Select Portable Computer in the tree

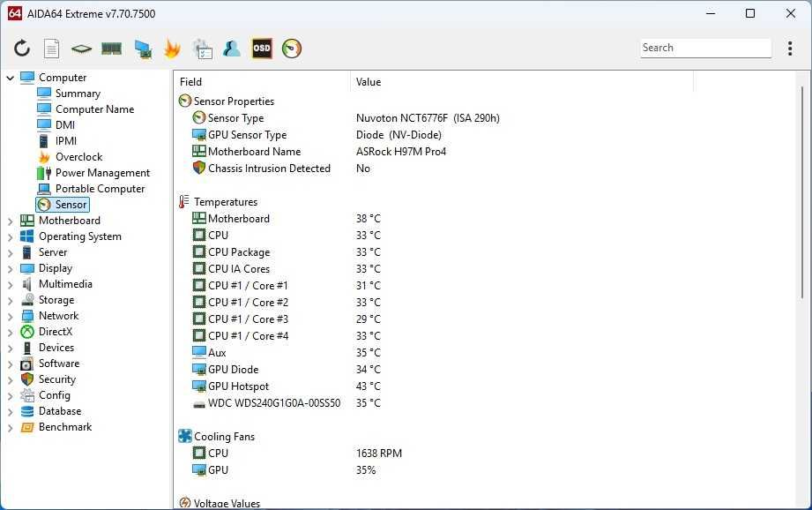click(100, 189)
